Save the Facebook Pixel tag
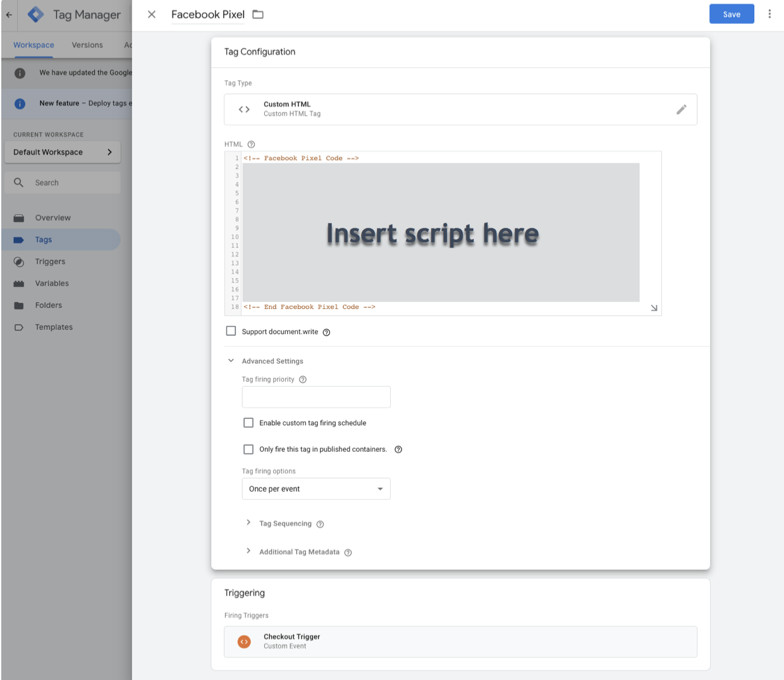 732,14
